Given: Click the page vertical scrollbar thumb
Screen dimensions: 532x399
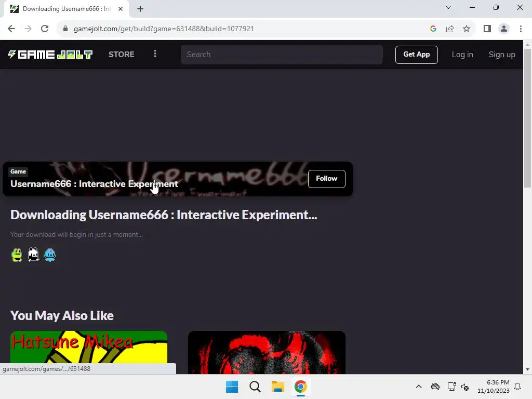Looking at the screenshot, I should coord(527,118).
